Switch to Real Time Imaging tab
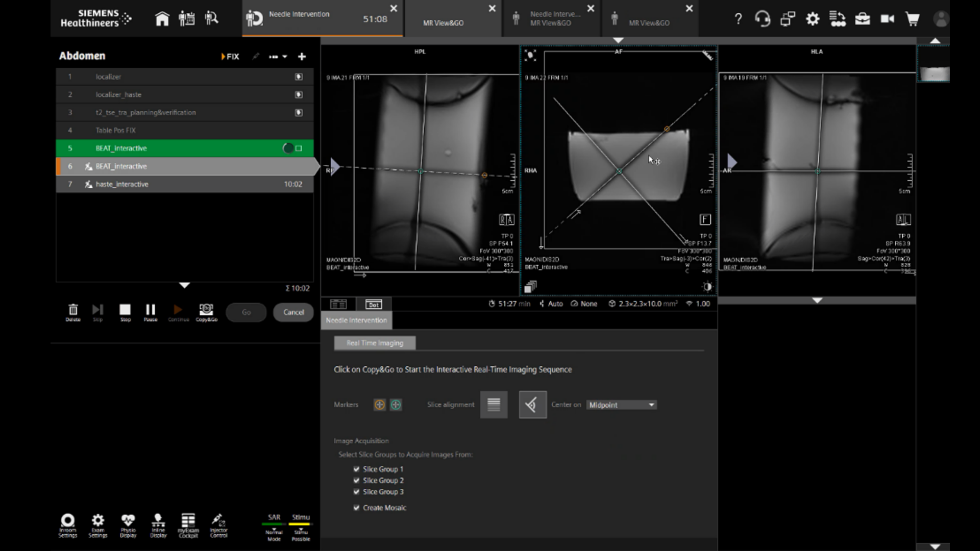The height and width of the screenshot is (551, 980). pyautogui.click(x=375, y=343)
